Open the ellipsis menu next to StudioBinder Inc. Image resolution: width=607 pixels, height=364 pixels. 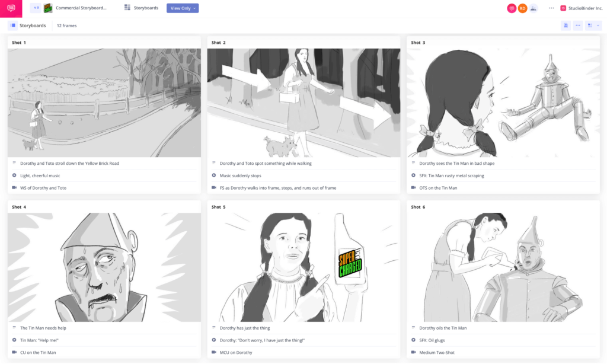pyautogui.click(x=550, y=8)
